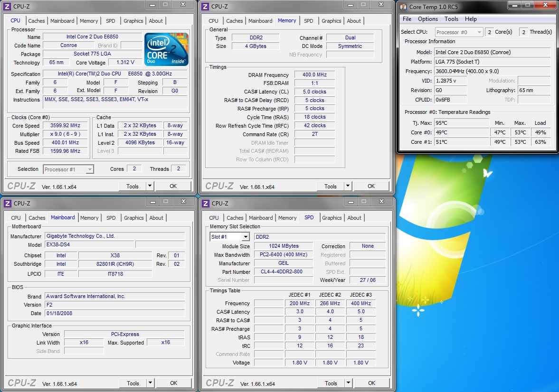Expand the Processor #1 selection combo box

pyautogui.click(x=90, y=169)
